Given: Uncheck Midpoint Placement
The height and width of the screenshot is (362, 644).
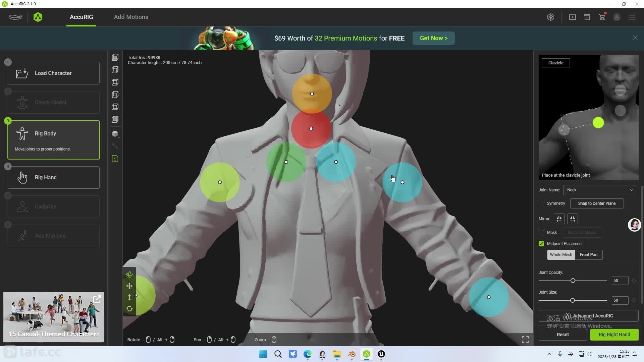Looking at the screenshot, I should click(x=541, y=244).
